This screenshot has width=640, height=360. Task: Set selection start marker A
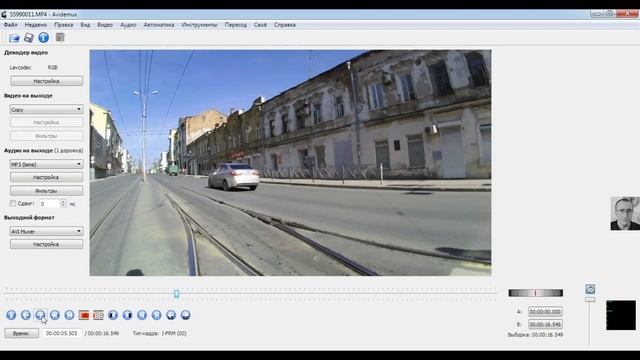click(x=84, y=315)
